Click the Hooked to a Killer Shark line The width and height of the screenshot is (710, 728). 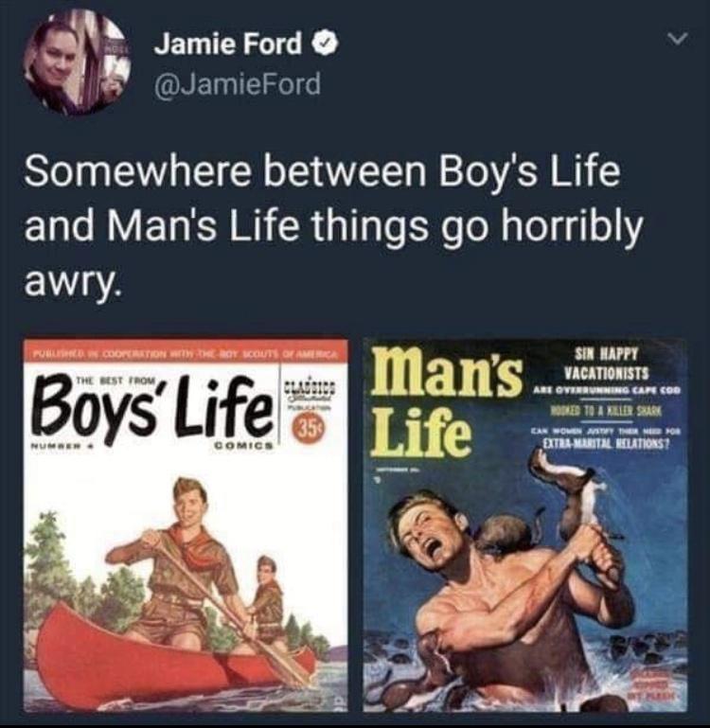(606, 412)
